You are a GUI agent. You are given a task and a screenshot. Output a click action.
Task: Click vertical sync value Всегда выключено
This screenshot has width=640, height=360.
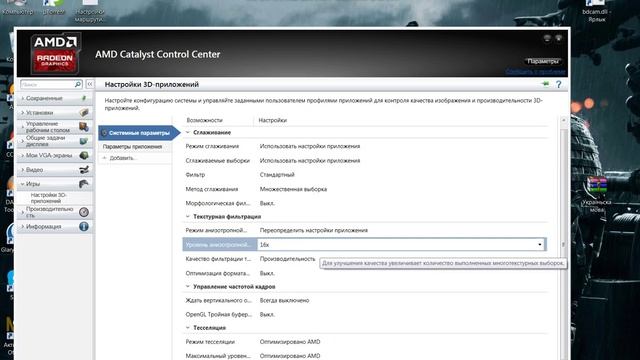284,300
